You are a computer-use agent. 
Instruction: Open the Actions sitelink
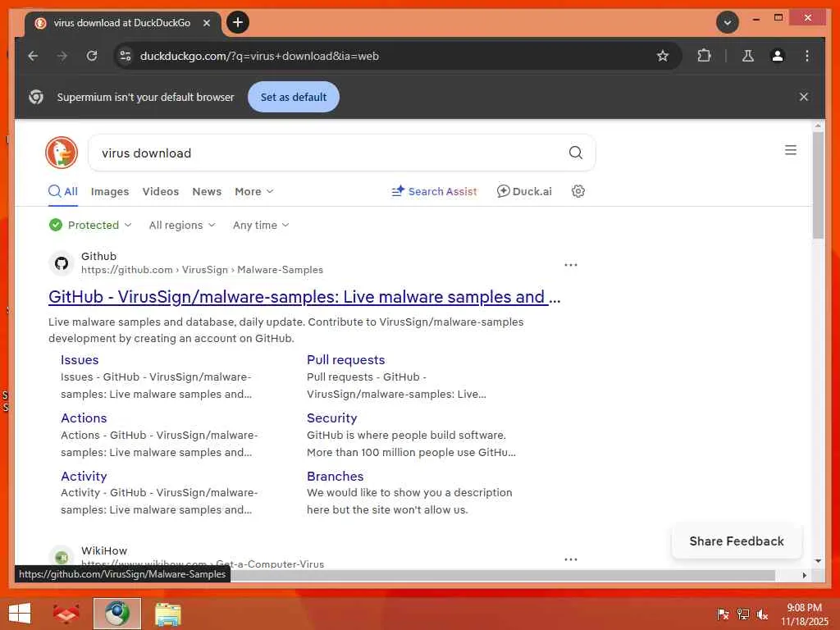coord(84,418)
